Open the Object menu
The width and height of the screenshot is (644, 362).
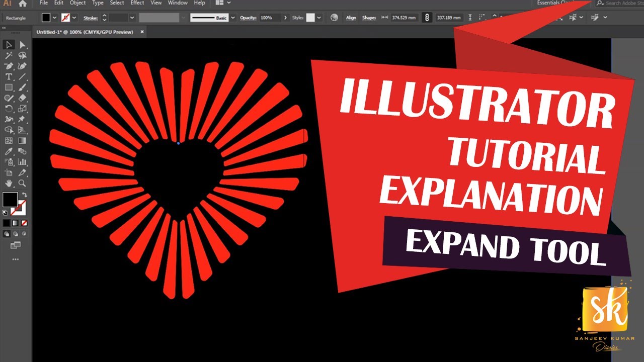[x=77, y=3]
